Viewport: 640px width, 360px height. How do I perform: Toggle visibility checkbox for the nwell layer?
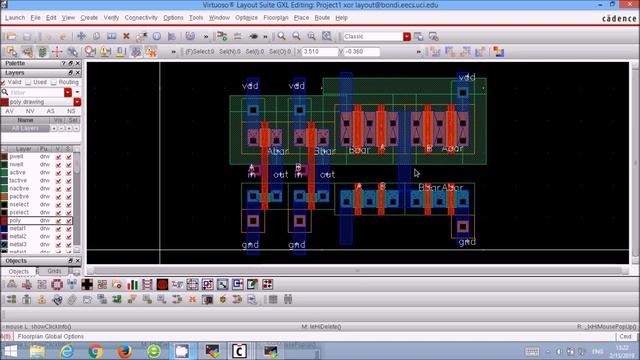[x=58, y=164]
